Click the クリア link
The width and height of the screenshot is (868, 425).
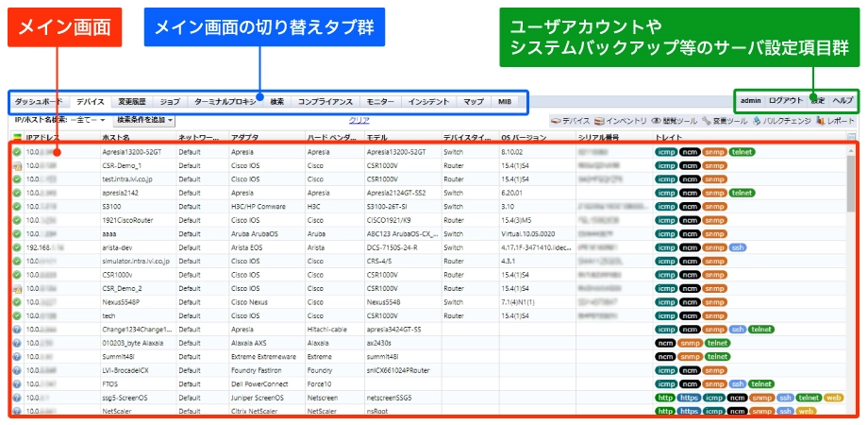click(359, 120)
